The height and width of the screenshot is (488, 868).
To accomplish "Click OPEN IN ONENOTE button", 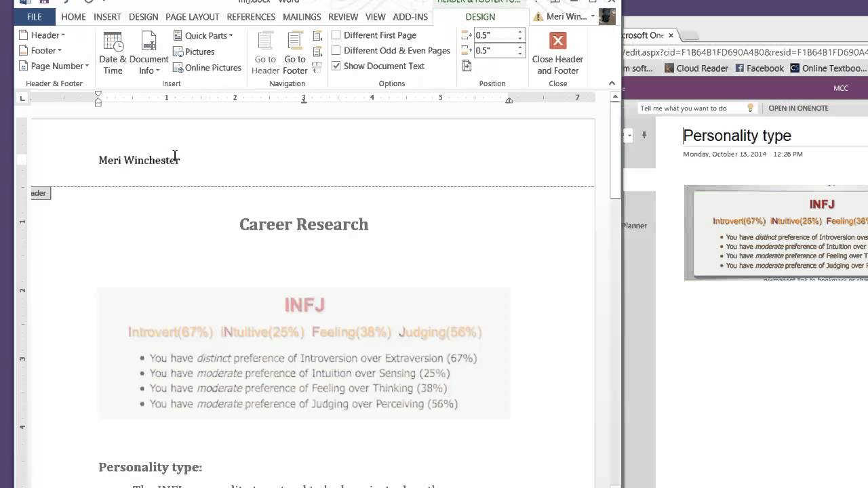I will 798,108.
